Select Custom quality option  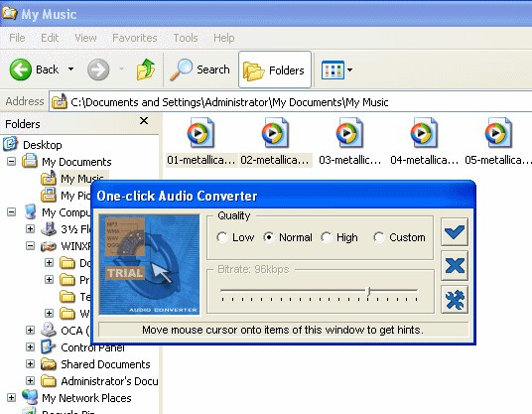[399, 237]
